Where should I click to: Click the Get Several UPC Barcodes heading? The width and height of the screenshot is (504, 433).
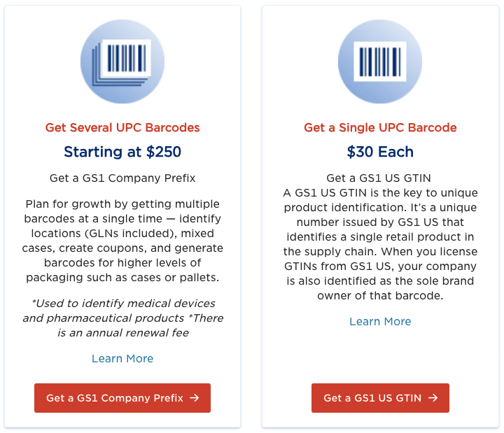[122, 127]
